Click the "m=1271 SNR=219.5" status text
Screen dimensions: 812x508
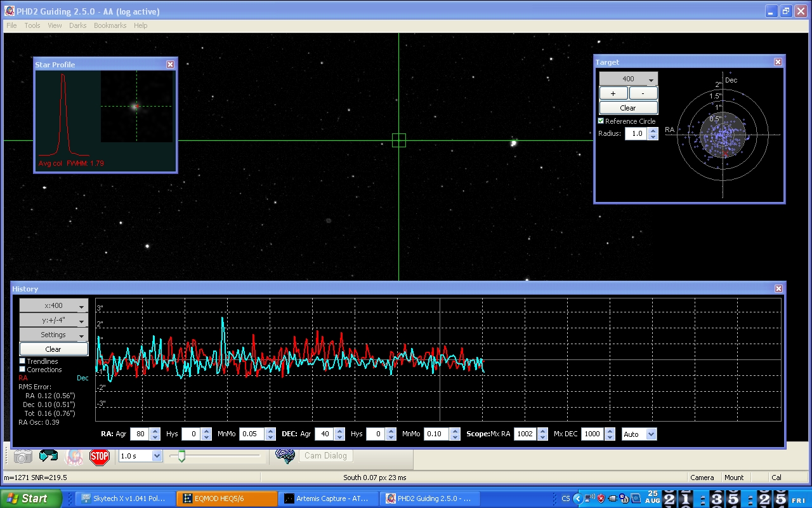(36, 478)
